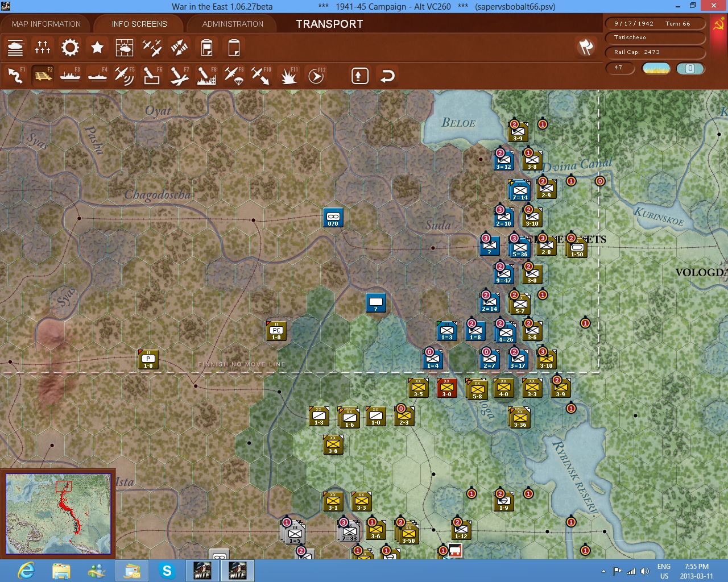
Task: Open the losses screen (crosses icon)
Action: click(x=43, y=48)
